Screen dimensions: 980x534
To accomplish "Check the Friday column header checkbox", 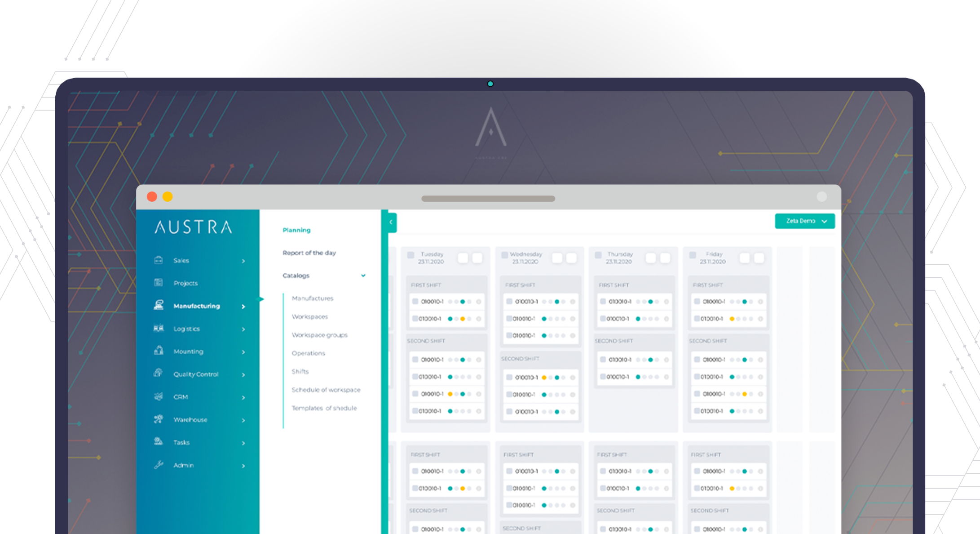I will 693,255.
